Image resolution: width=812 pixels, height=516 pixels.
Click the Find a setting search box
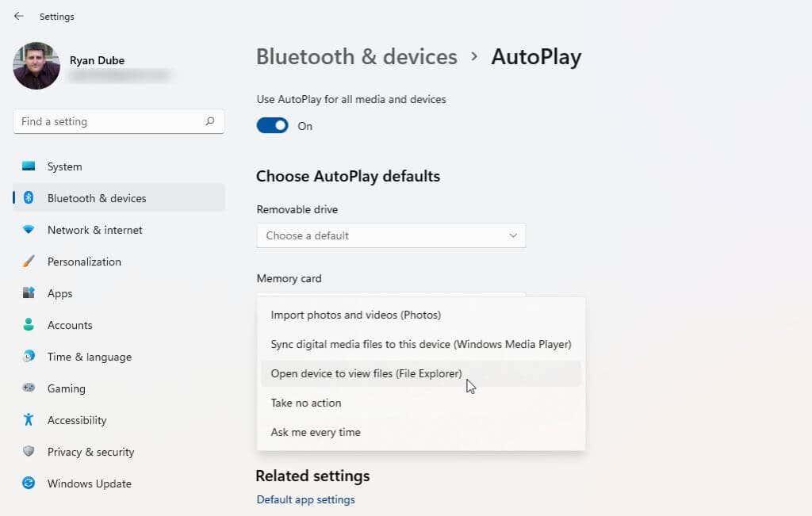pos(111,121)
